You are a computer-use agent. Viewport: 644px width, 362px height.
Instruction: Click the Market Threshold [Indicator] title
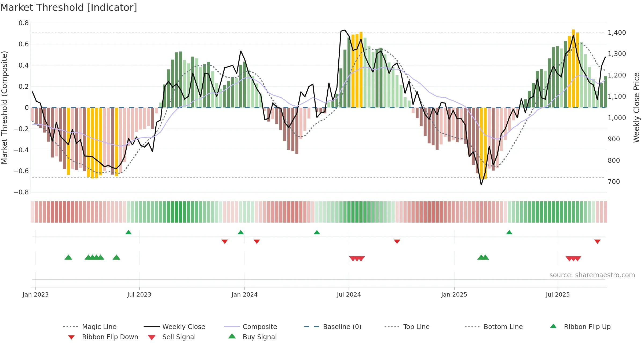tap(69, 8)
